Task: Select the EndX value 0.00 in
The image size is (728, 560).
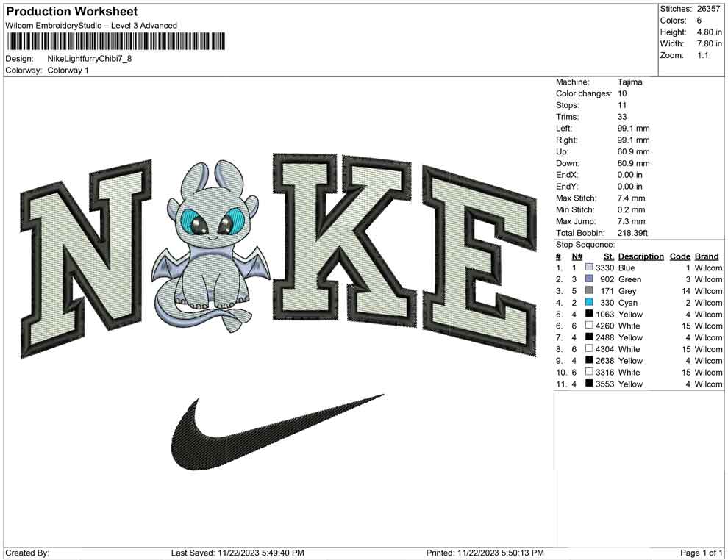Action: click(x=630, y=175)
